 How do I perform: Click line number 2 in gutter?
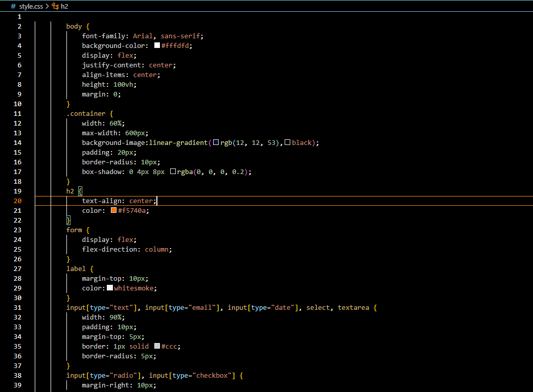click(19, 27)
